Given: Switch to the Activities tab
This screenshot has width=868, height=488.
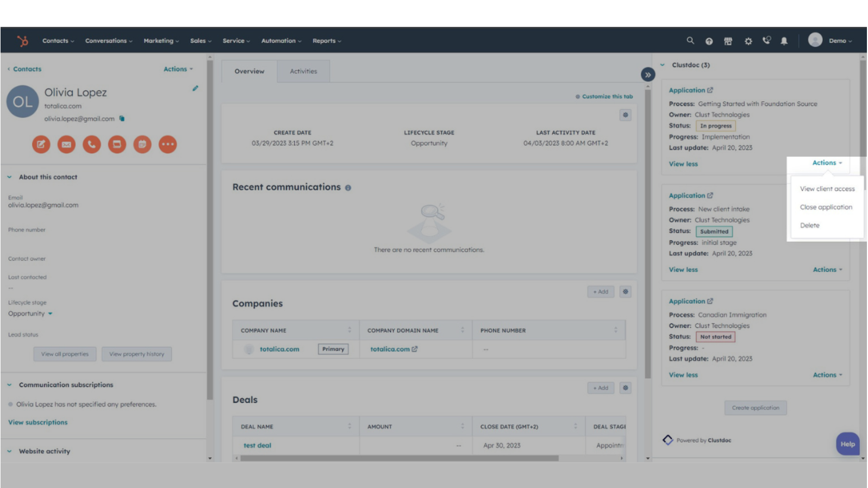Looking at the screenshot, I should pyautogui.click(x=303, y=71).
